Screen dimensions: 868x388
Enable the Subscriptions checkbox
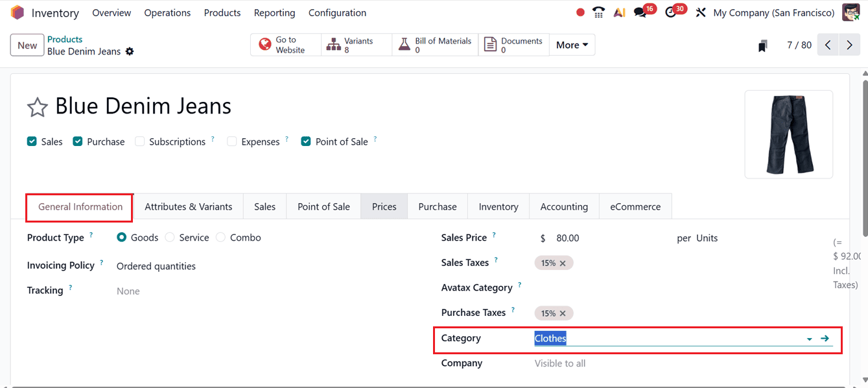pos(139,141)
